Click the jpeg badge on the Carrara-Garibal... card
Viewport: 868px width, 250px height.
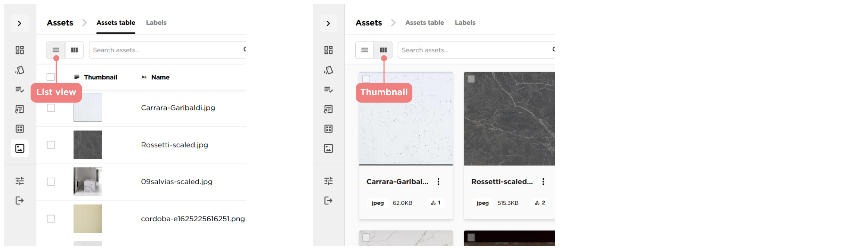click(x=378, y=203)
